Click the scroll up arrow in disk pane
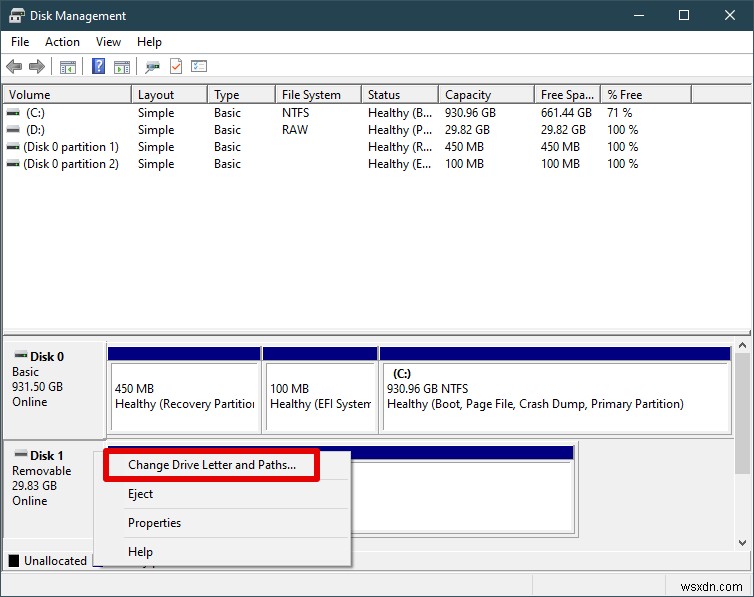 click(742, 345)
